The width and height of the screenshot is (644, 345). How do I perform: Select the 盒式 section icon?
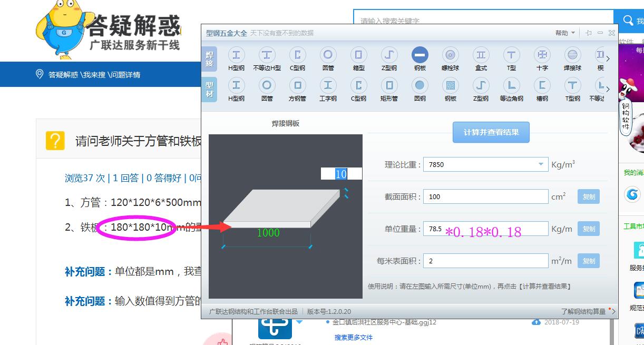(x=481, y=58)
